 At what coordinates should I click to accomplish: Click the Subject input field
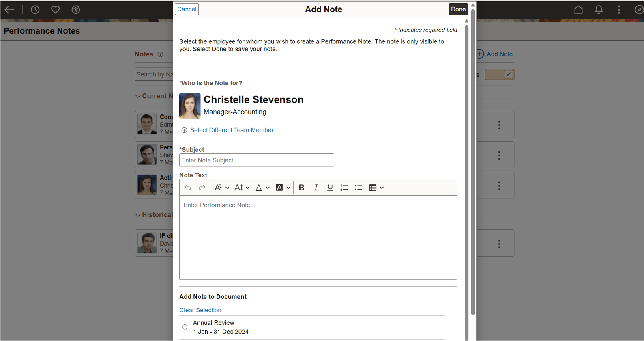pyautogui.click(x=257, y=160)
